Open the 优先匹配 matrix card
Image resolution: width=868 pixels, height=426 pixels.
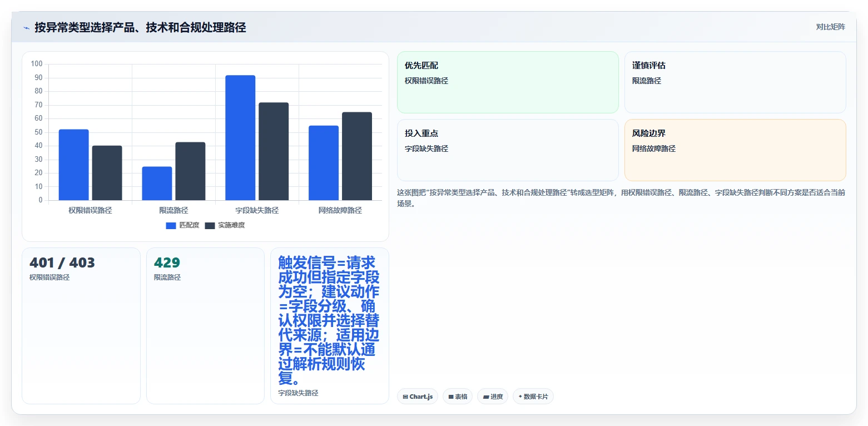[508, 82]
